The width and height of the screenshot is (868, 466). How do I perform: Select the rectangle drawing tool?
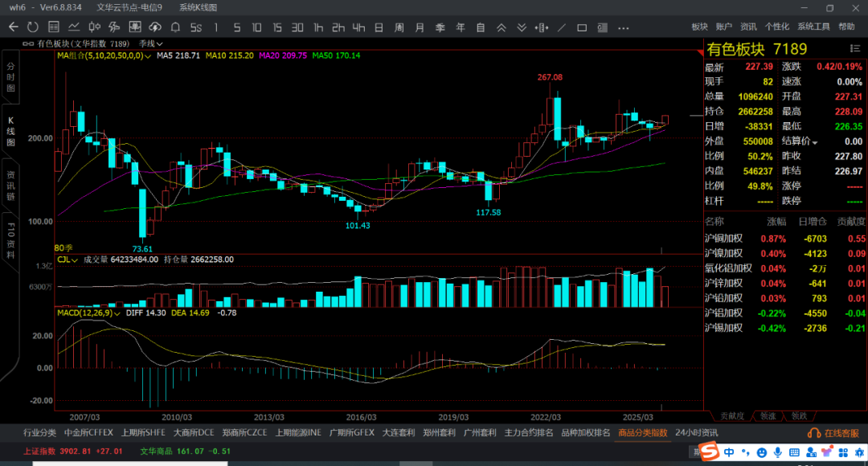[x=582, y=27]
